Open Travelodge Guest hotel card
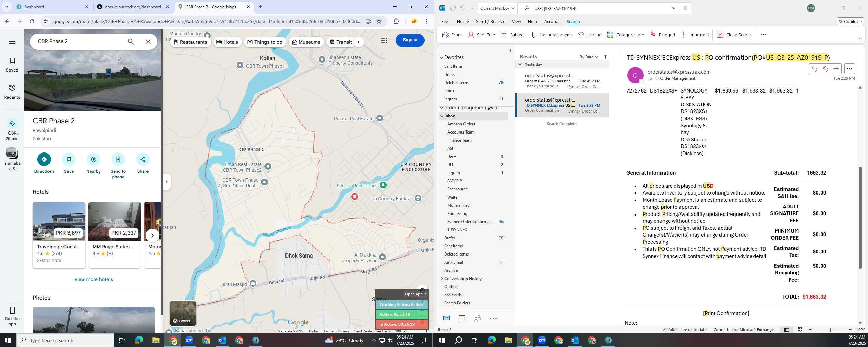868x347 pixels. (x=59, y=235)
